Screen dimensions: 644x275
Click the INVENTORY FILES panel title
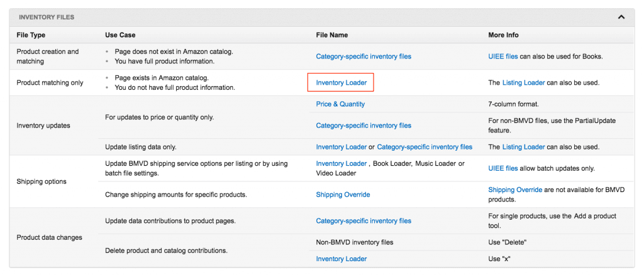click(x=47, y=17)
